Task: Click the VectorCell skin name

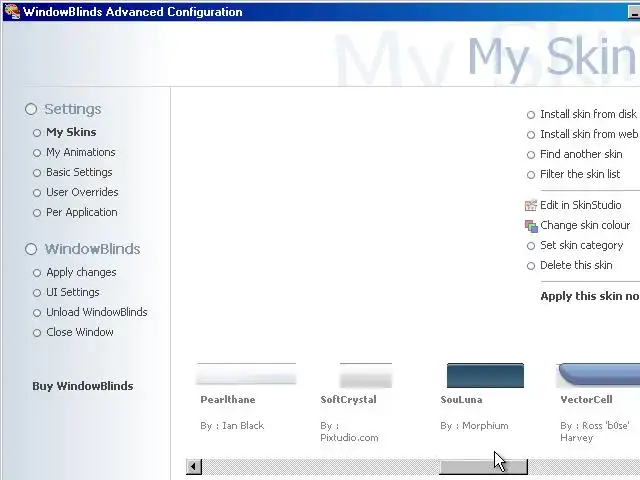Action: point(586,400)
